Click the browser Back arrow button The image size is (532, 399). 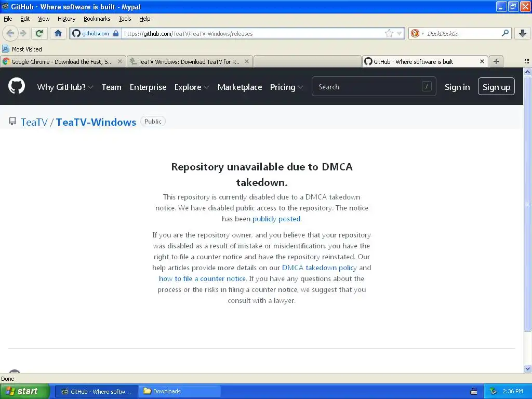point(10,33)
